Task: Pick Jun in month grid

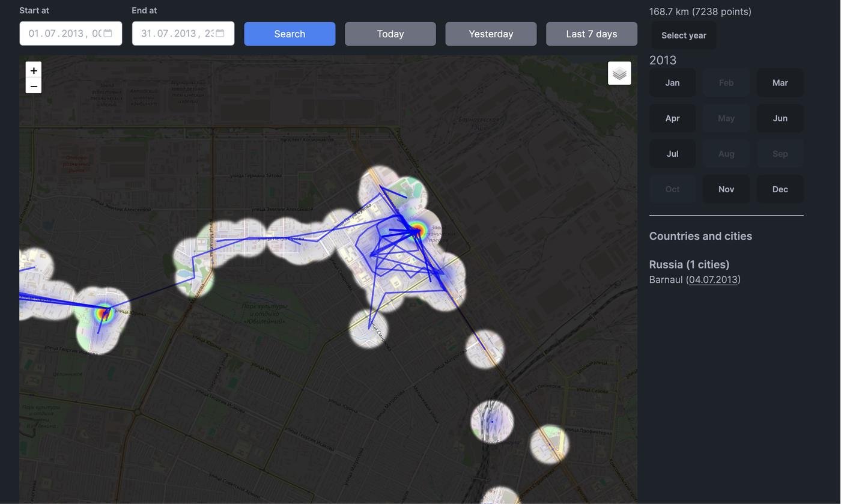Action: pyautogui.click(x=780, y=118)
